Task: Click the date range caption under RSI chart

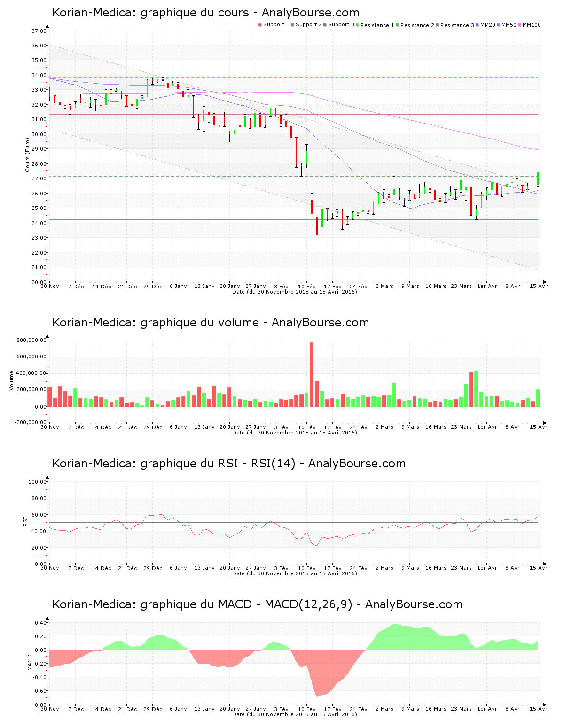Action: click(x=295, y=574)
